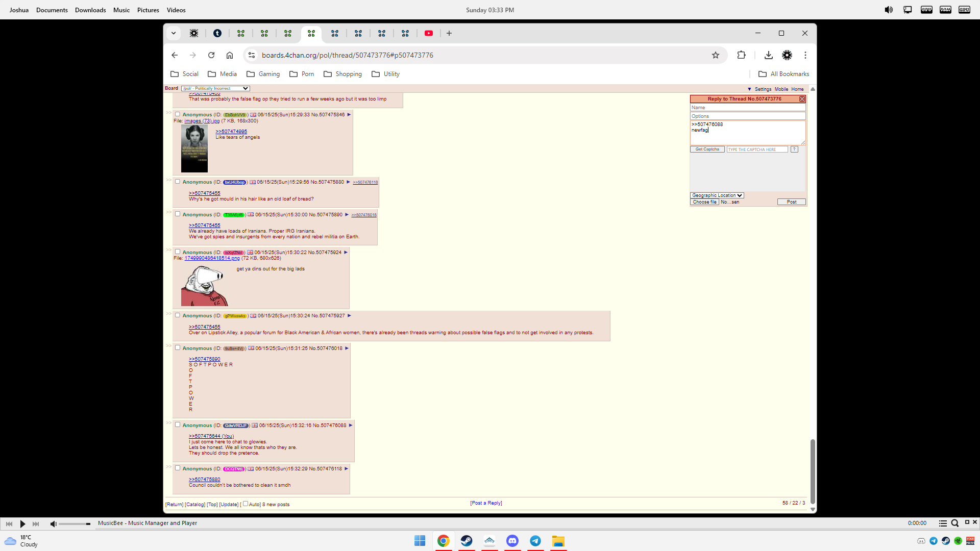Image resolution: width=980 pixels, height=551 pixels.
Task: Tick checkbox for post No.507475927
Action: tap(178, 315)
